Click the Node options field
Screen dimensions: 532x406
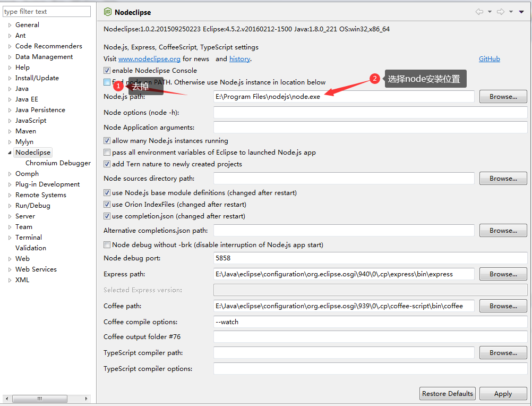370,113
